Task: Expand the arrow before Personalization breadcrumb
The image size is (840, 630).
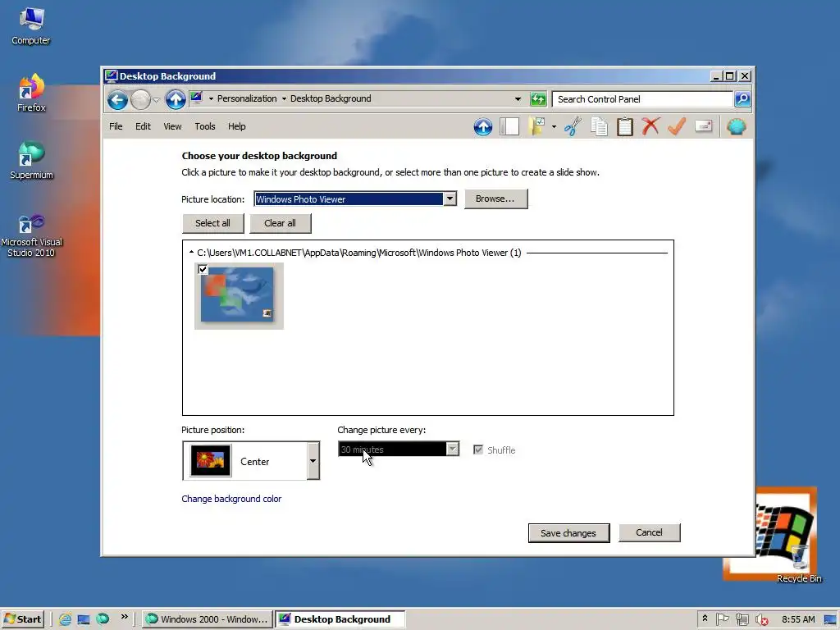Action: 211,98
